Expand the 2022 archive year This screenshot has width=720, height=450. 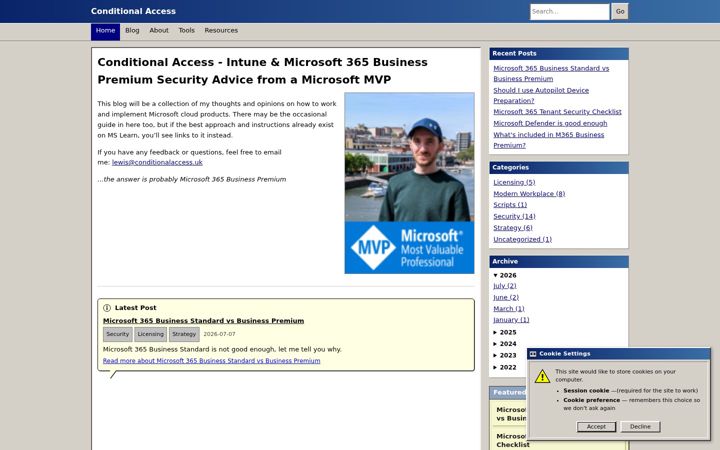click(505, 367)
